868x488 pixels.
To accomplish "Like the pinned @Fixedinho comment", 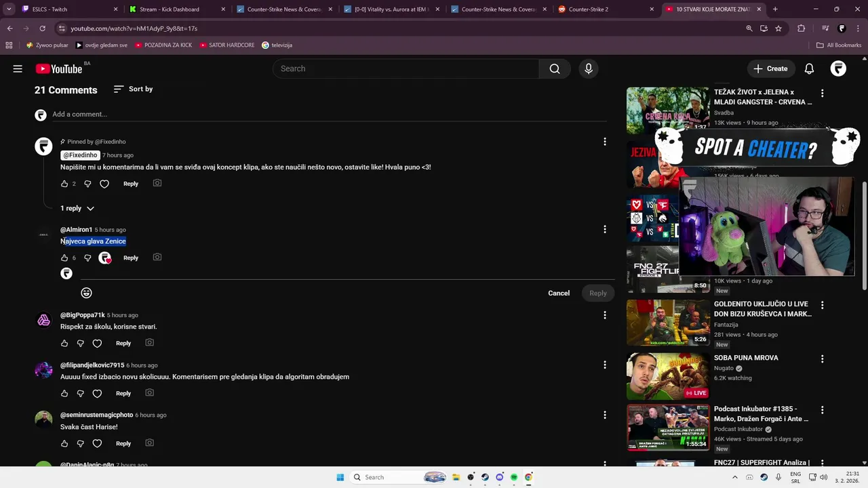I will 64,184.
